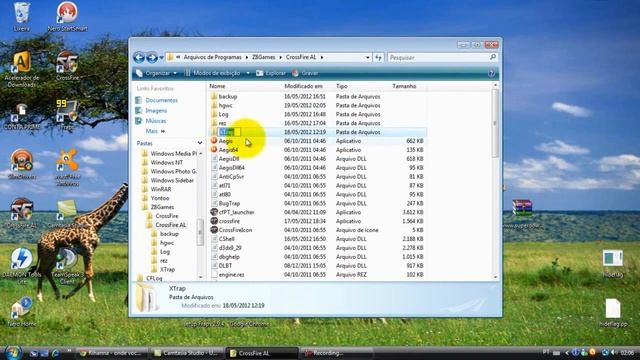Select the AntiCpSvr DLL file
This screenshot has height=360, width=640.
pyautogui.click(x=317, y=176)
